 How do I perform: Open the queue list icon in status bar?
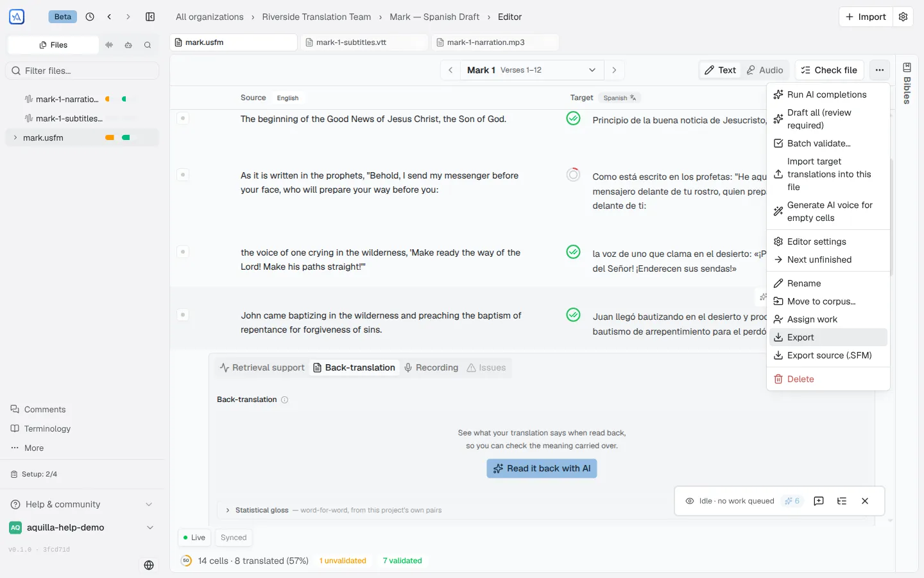pos(842,501)
